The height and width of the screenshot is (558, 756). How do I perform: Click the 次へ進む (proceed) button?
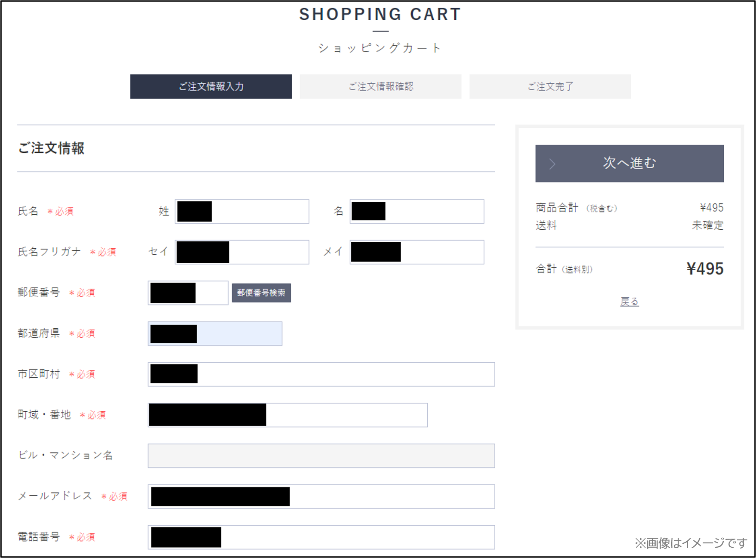point(628,163)
